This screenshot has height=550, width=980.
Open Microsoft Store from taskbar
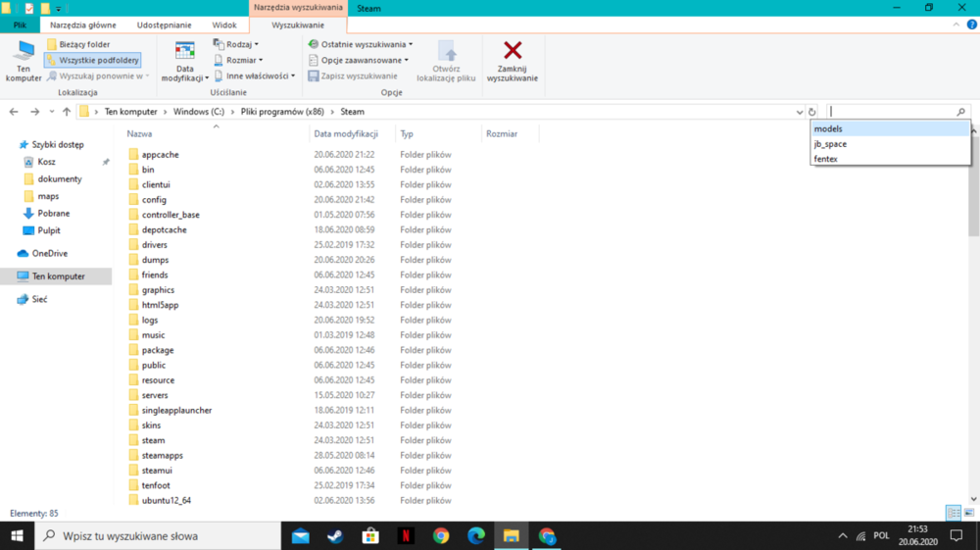(x=370, y=536)
